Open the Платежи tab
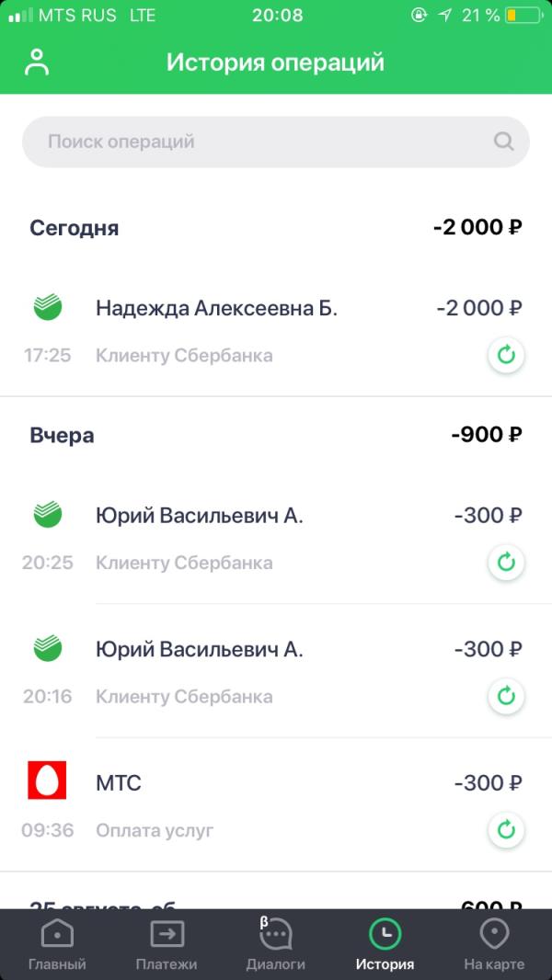Screen dimensions: 552x980 [x=167, y=945]
